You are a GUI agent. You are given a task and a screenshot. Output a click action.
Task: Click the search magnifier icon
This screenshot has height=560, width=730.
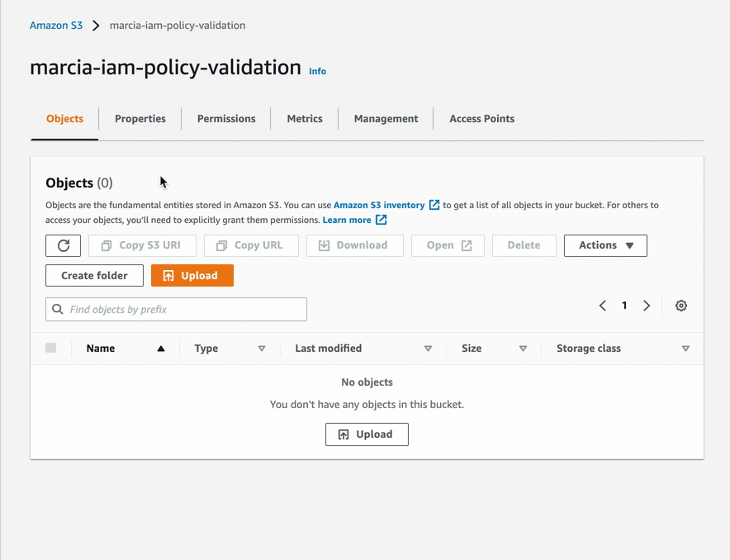(x=57, y=310)
